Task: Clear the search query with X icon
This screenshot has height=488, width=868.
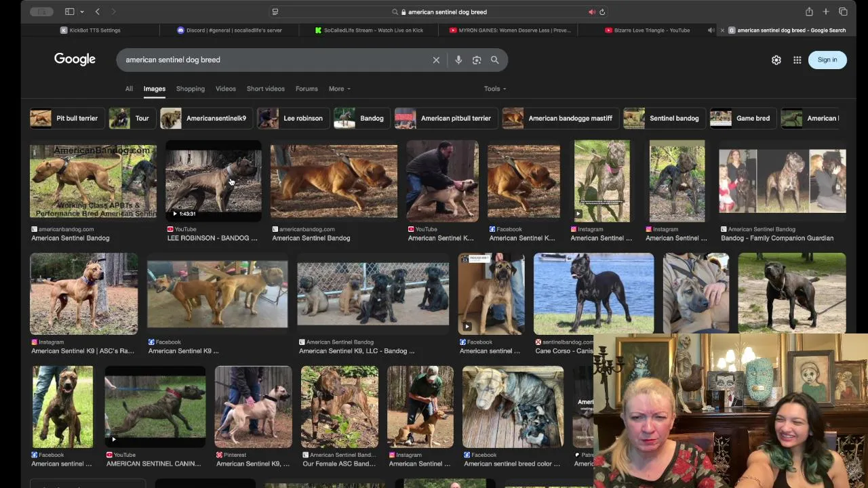Action: pyautogui.click(x=436, y=60)
